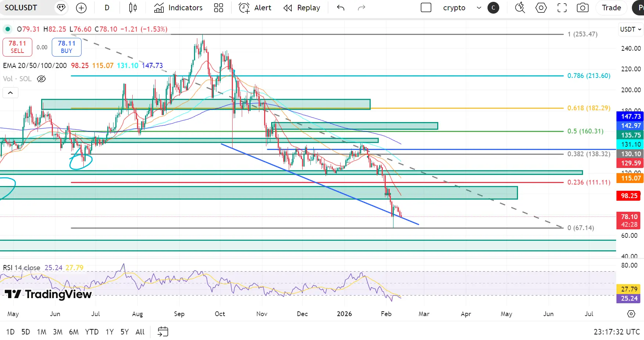Open date range calendar picker
The width and height of the screenshot is (644, 340).
point(163,332)
